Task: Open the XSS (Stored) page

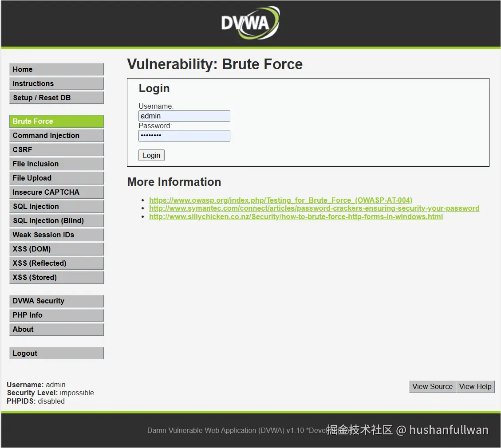Action: (56, 277)
